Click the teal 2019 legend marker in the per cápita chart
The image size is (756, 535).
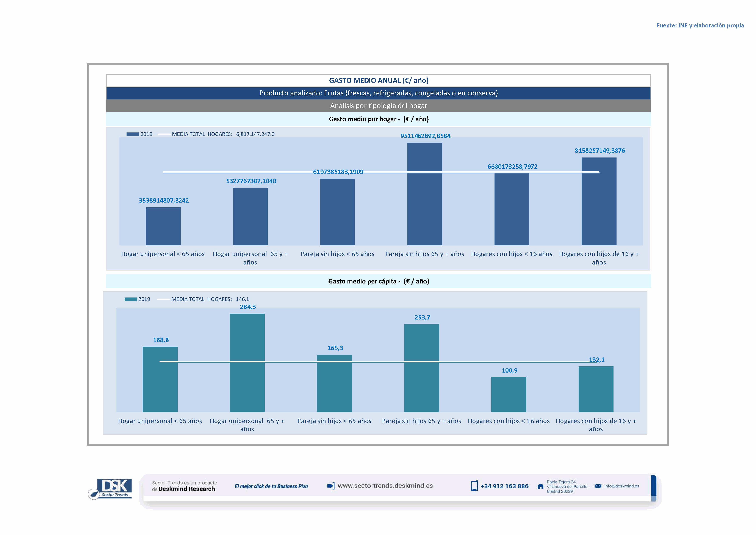coord(131,299)
